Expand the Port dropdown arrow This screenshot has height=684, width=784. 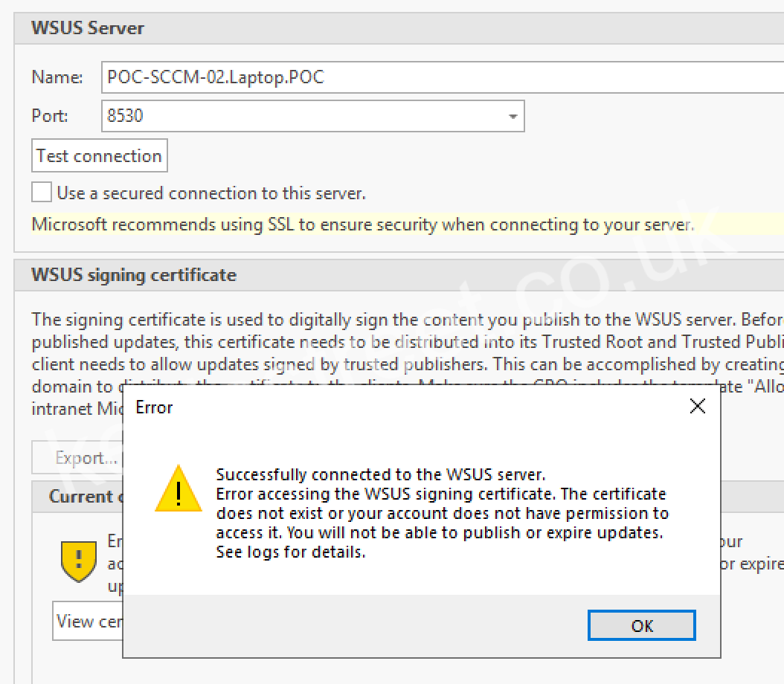tap(513, 117)
